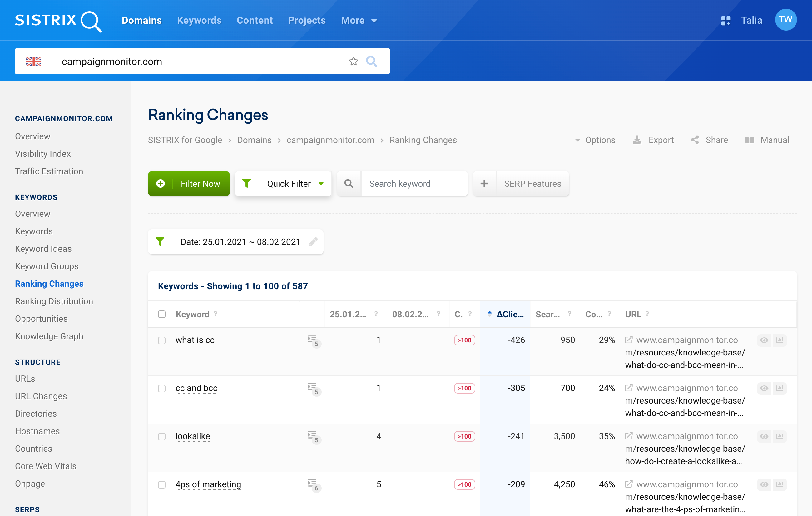Tick checkbox for 'what is cc'
This screenshot has width=812, height=516.
pyautogui.click(x=162, y=340)
